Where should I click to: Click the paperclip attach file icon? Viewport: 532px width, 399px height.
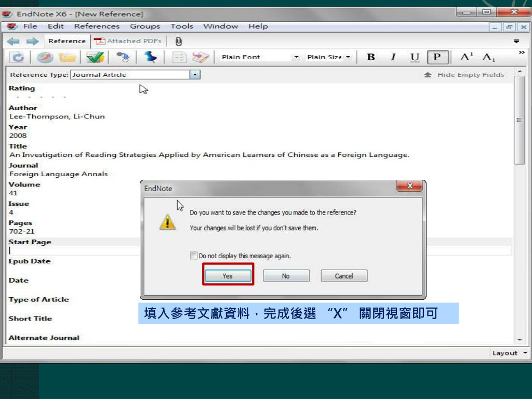click(179, 42)
